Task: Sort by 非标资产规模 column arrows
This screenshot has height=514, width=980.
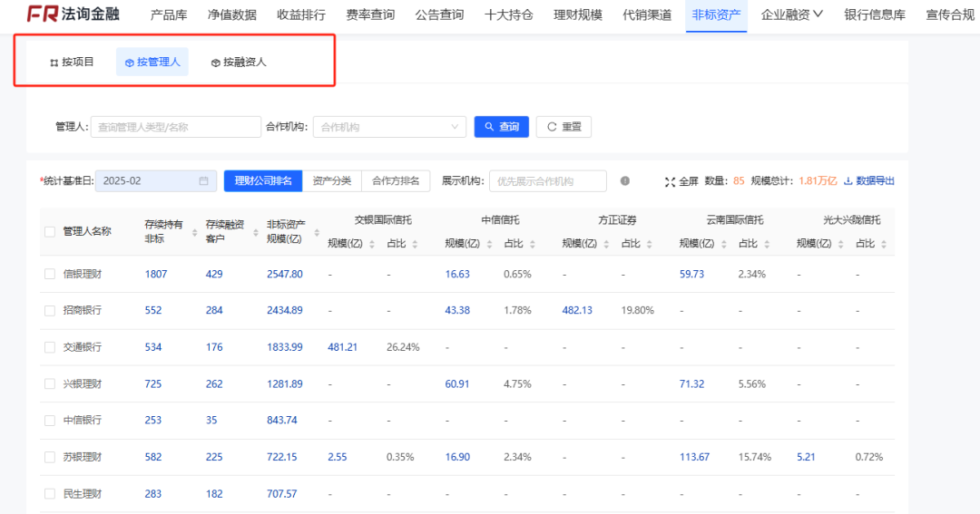Action: (x=317, y=232)
